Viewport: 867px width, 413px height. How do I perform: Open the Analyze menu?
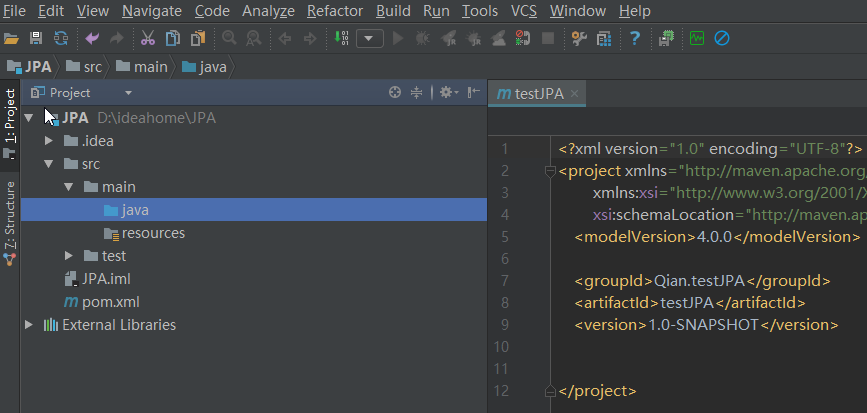[x=269, y=11]
